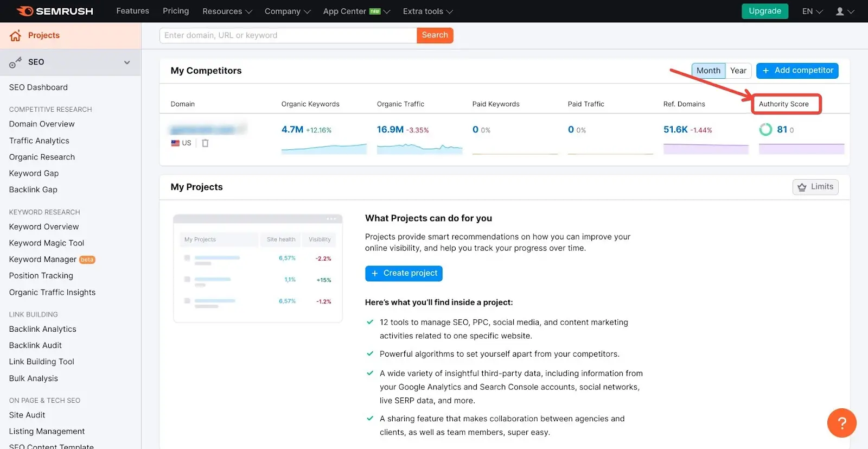Click the orange Search button
Screen dimensions: 868x449
435,35
